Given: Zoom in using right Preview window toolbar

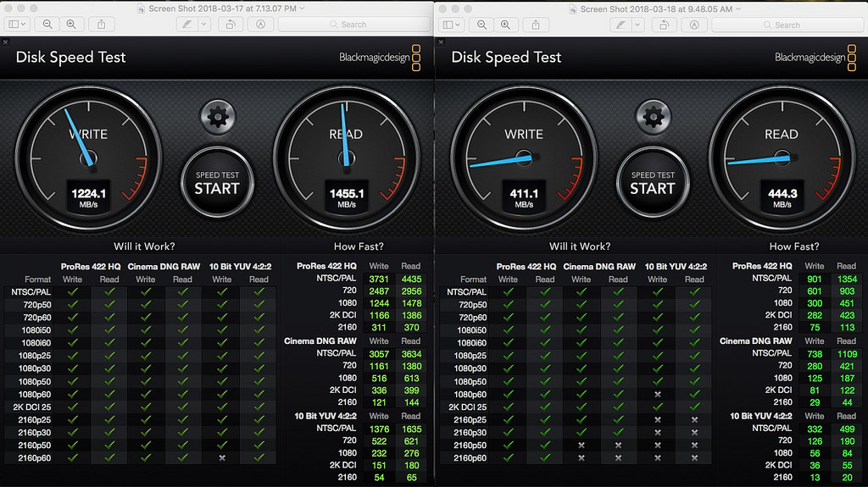Looking at the screenshot, I should (506, 25).
